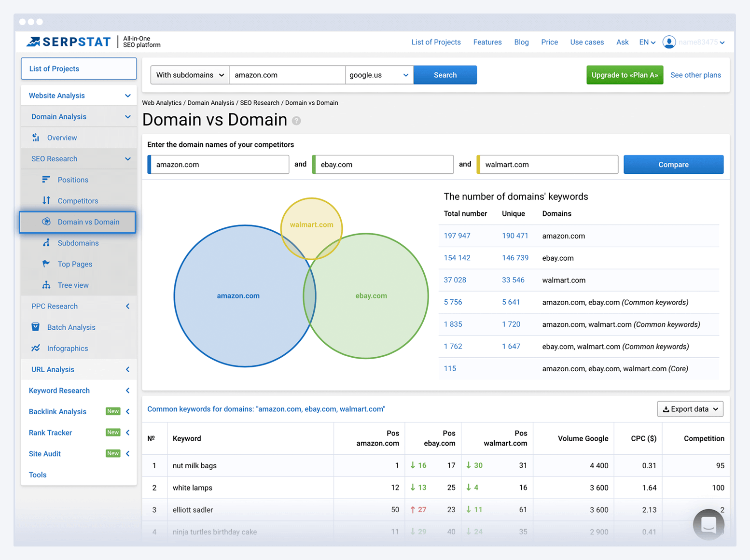Open Ask in top navigation
The image size is (750, 560).
tap(622, 42)
